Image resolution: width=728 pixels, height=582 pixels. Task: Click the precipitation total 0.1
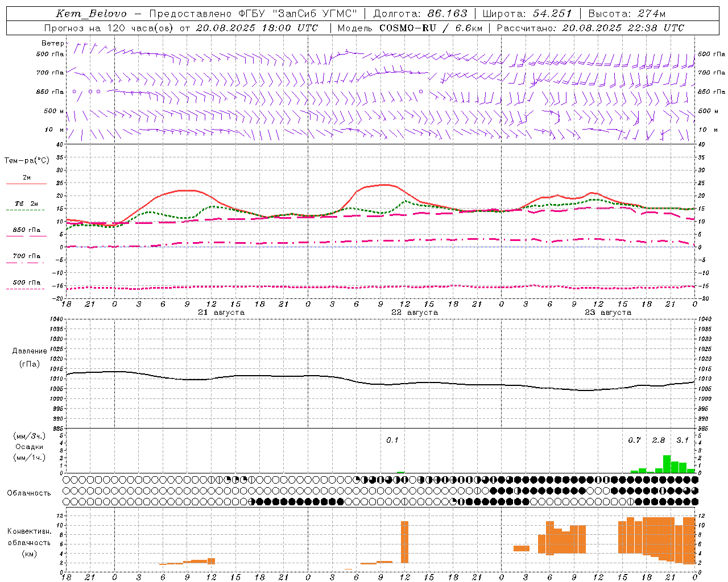coord(392,440)
